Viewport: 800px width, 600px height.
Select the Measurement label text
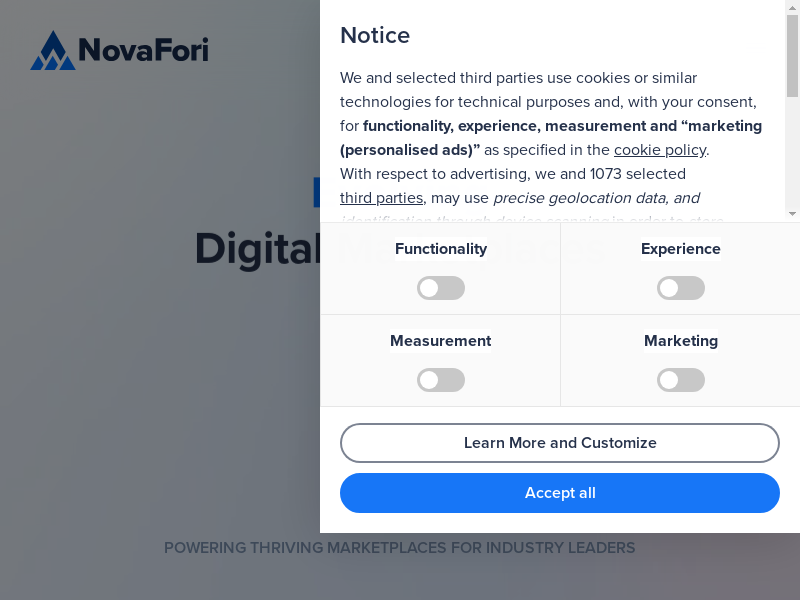(441, 341)
